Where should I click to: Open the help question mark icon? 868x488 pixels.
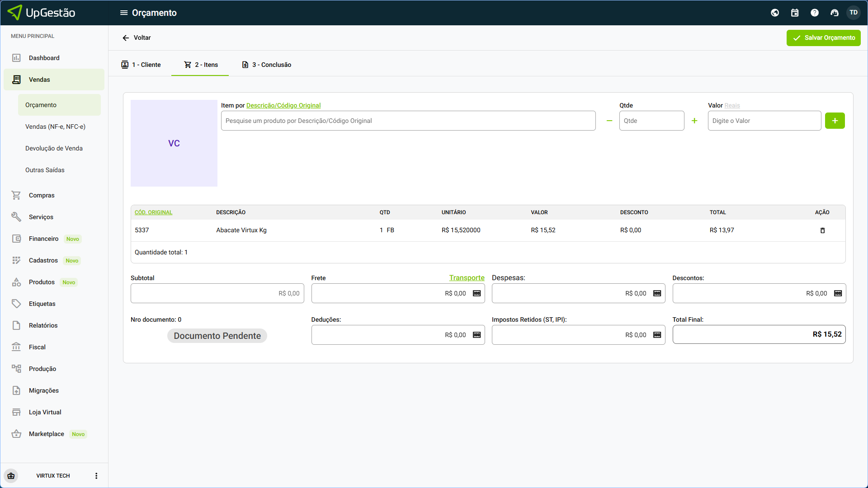coord(815,13)
